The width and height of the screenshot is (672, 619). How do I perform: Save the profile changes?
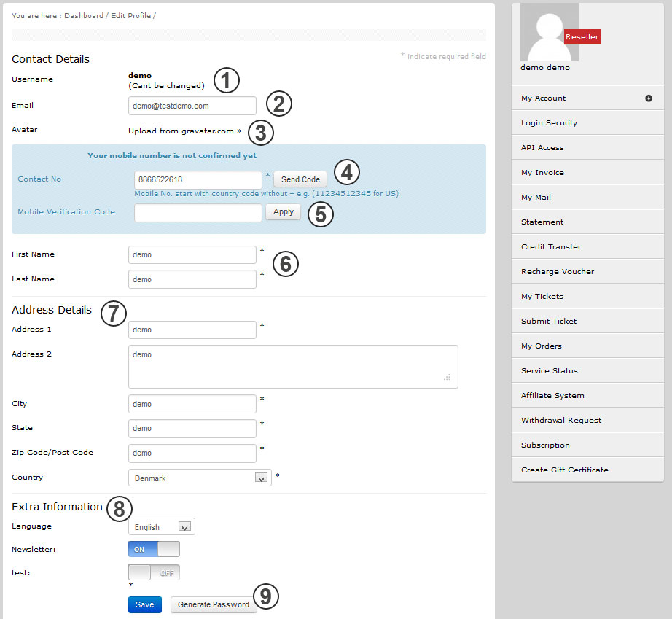point(144,604)
